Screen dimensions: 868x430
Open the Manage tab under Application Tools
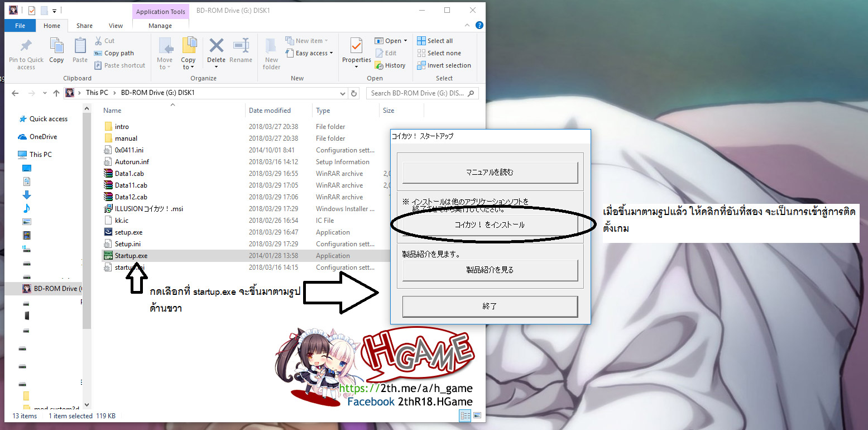(x=160, y=26)
